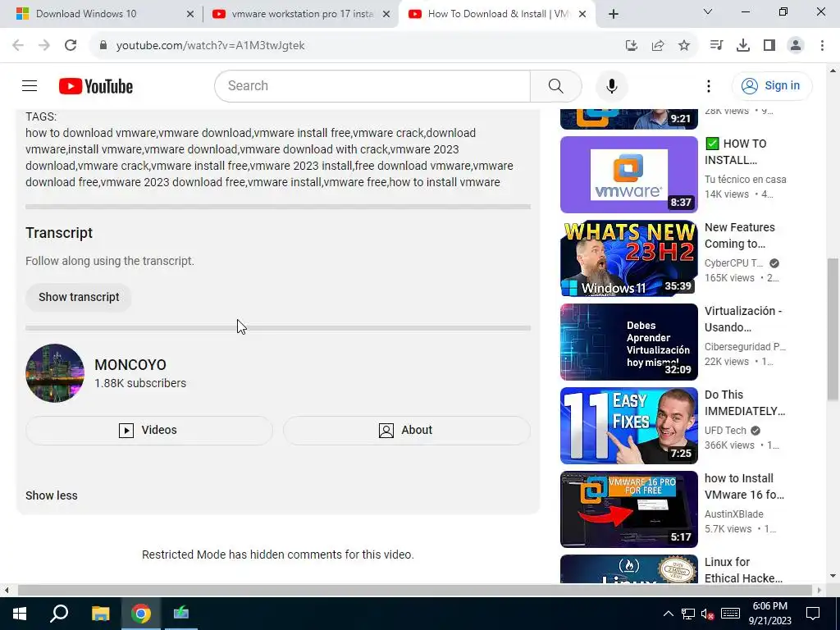
Task: Open how to Install VMware 16 title
Action: (x=744, y=486)
